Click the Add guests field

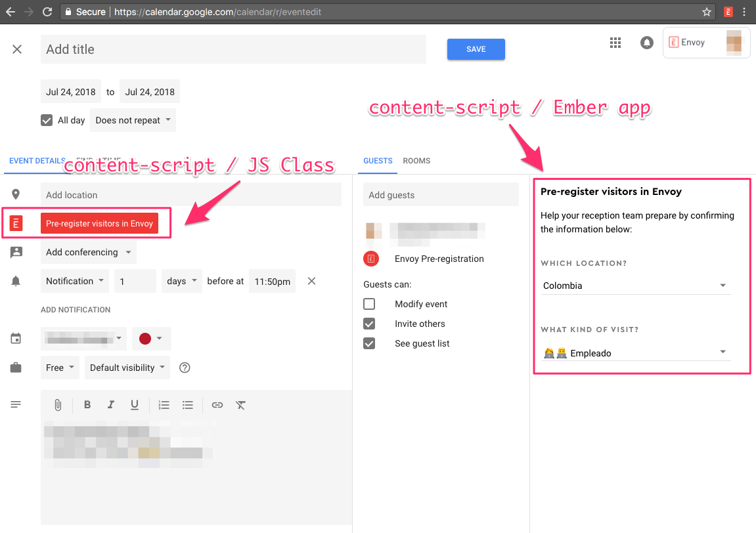[x=441, y=195]
